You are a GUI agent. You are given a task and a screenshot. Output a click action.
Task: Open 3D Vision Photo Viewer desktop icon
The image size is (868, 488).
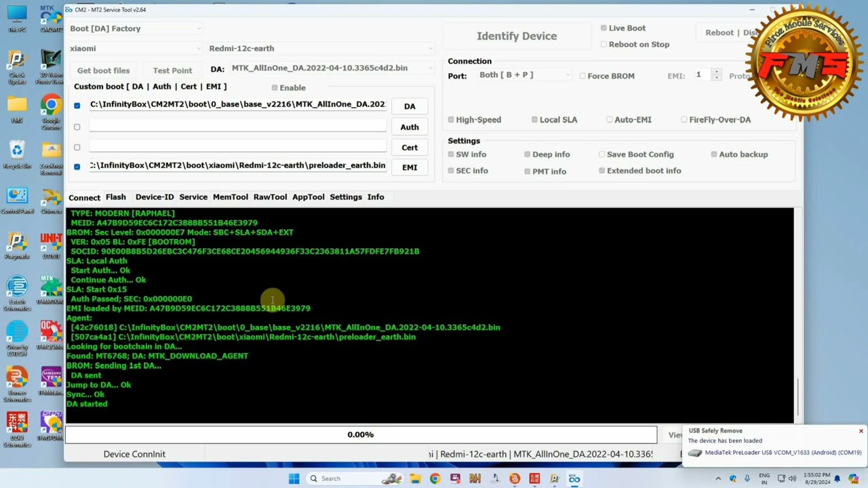(51, 66)
